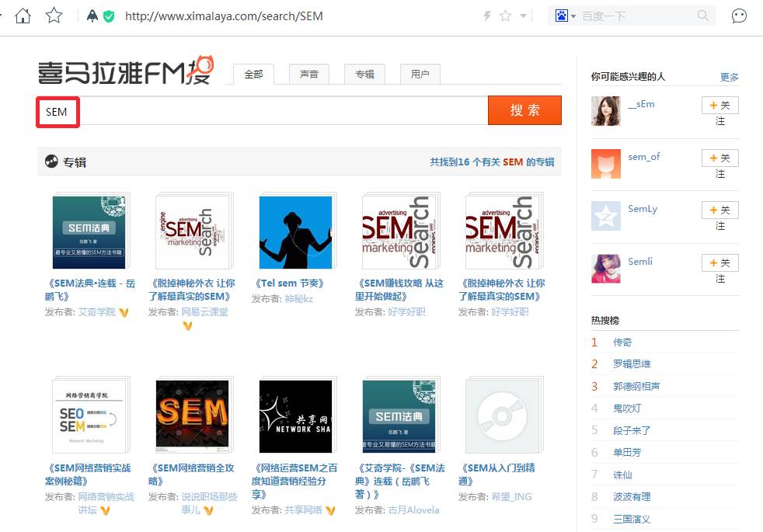Open hot search 鬼吹灯
Viewport: 763px width, 532px height.
[x=627, y=409]
